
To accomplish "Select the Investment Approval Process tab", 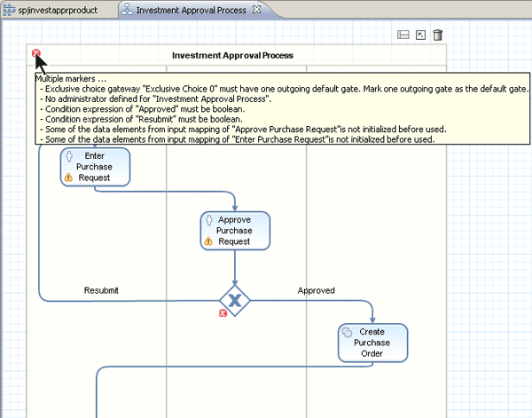I will (x=191, y=9).
